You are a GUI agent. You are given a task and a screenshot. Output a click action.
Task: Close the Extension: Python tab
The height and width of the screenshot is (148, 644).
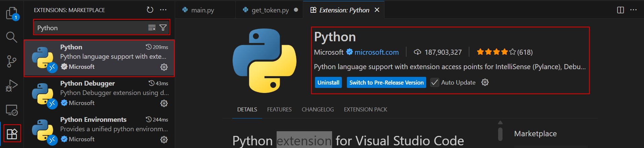pyautogui.click(x=377, y=10)
